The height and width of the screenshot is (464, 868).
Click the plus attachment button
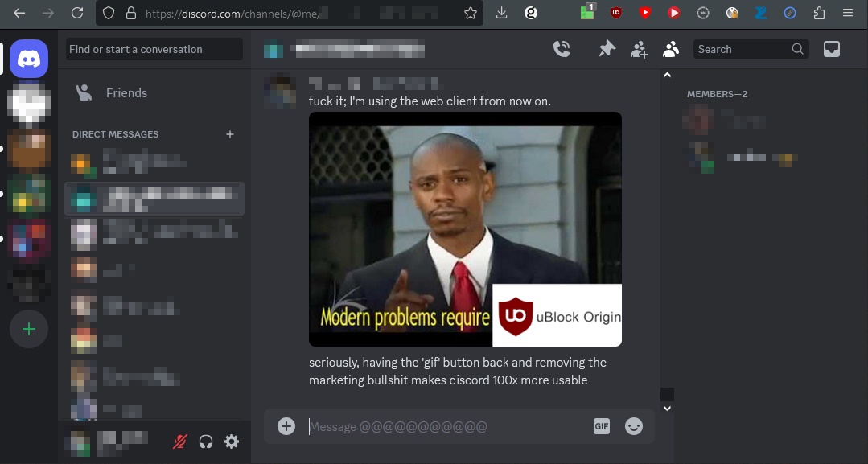pos(286,426)
